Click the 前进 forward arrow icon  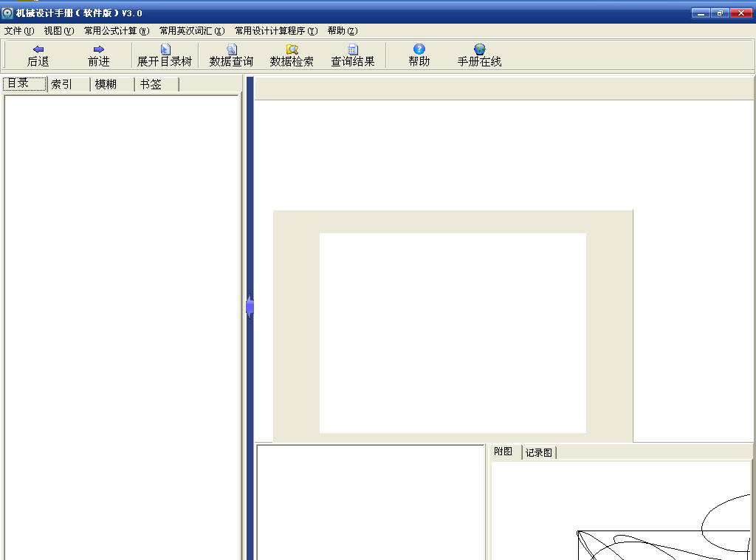[x=99, y=49]
